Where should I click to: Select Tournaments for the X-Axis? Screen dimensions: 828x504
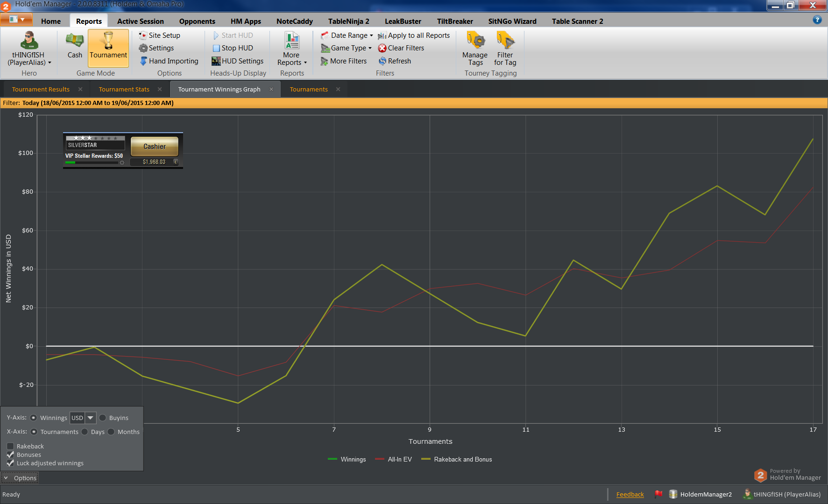click(x=34, y=432)
